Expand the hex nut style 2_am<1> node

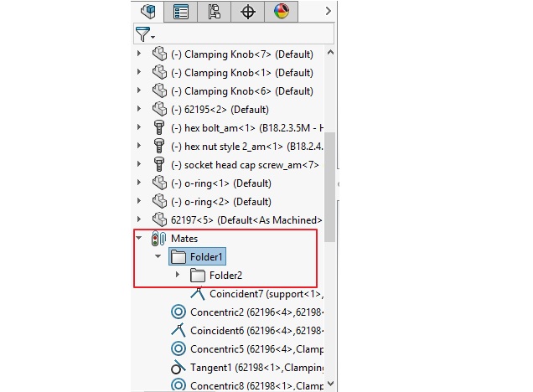point(138,146)
